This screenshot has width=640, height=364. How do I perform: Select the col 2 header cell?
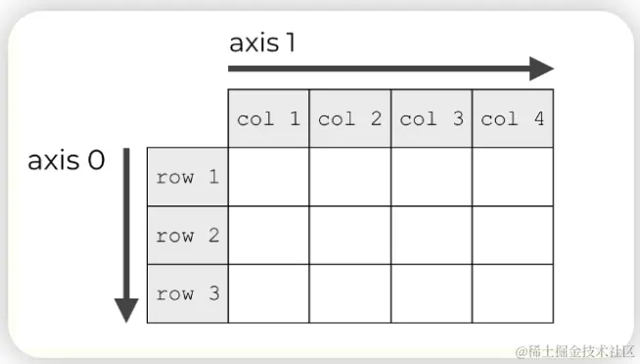click(x=350, y=118)
